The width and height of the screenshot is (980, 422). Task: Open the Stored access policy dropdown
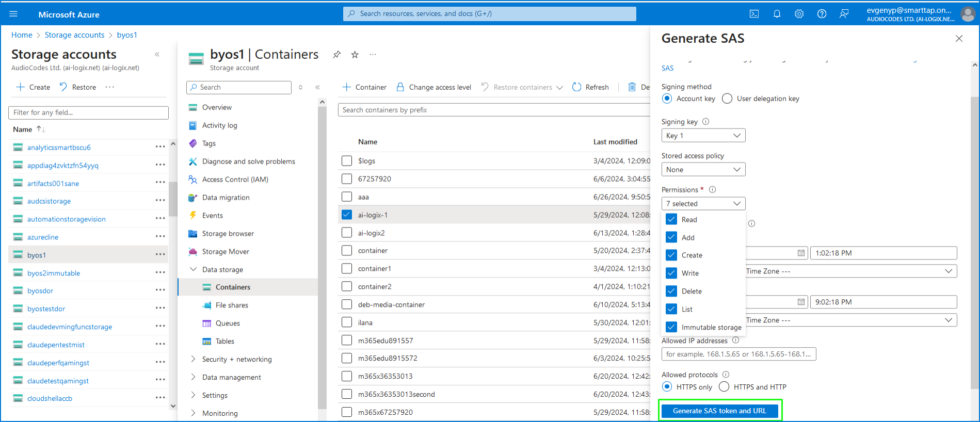click(703, 169)
